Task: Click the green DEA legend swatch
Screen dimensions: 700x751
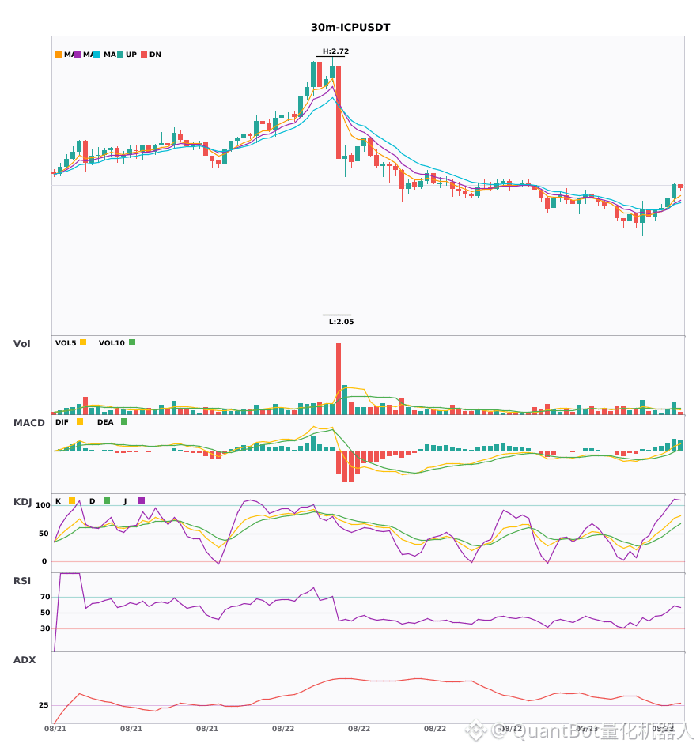Action: [124, 421]
